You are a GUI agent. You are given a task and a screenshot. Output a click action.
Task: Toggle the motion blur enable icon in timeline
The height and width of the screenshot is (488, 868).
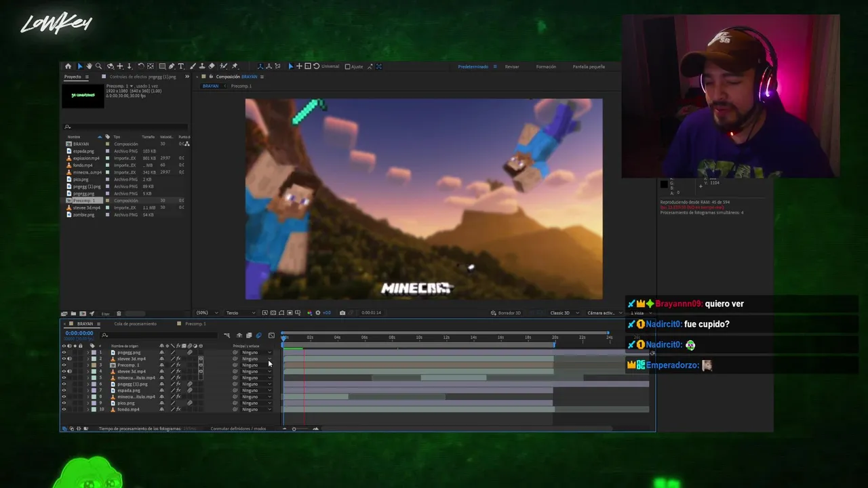258,335
